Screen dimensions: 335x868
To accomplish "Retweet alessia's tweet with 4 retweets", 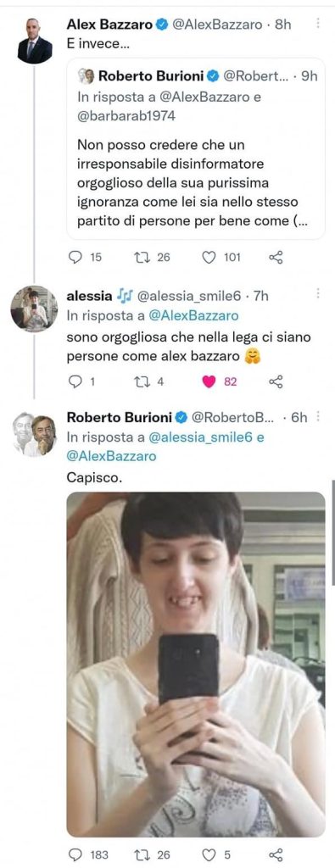I will pos(149,381).
